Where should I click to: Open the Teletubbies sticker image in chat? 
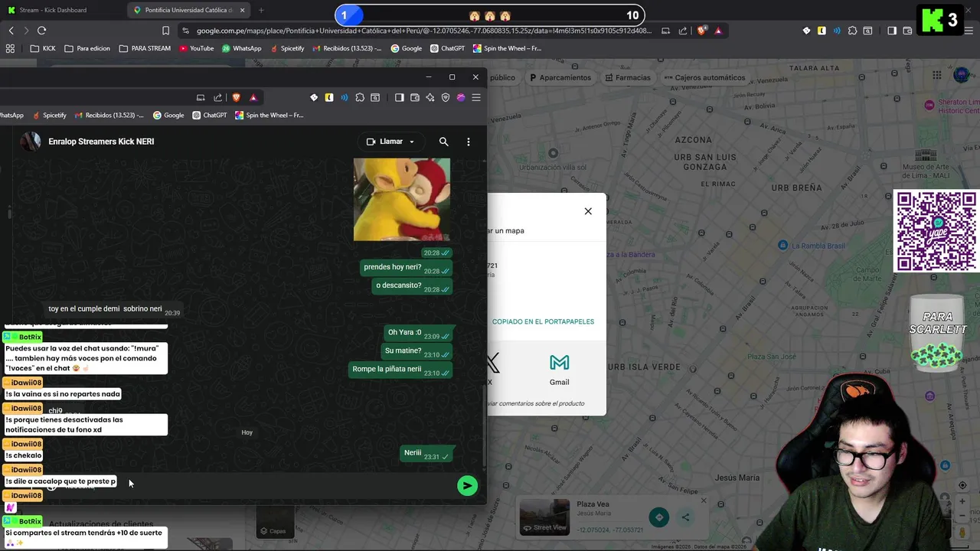pyautogui.click(x=402, y=199)
